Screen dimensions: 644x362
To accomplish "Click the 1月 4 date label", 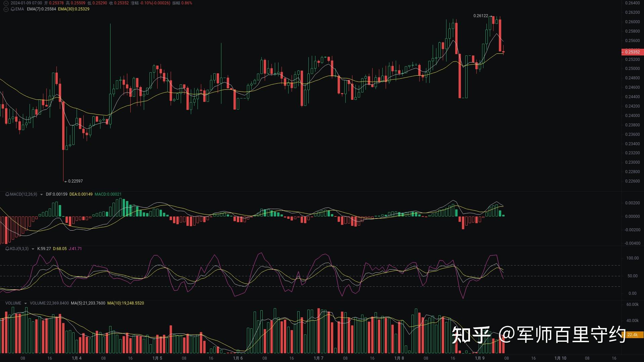I will pyautogui.click(x=77, y=358).
